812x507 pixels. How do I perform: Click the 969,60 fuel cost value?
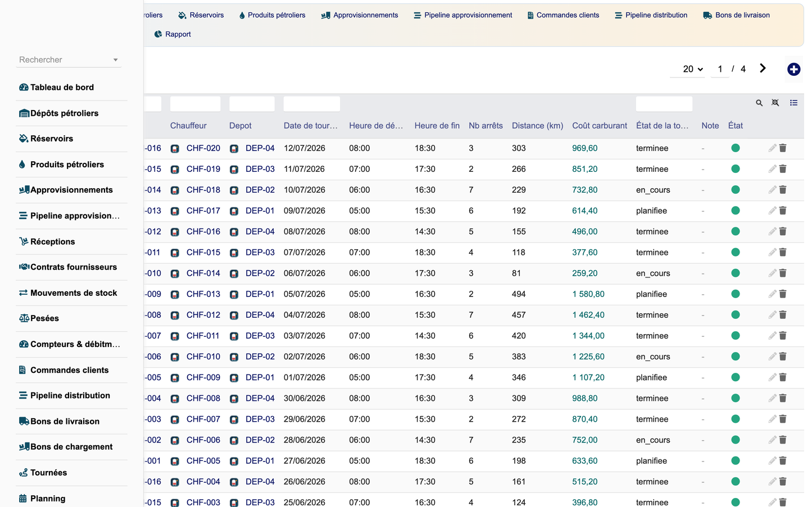click(585, 148)
